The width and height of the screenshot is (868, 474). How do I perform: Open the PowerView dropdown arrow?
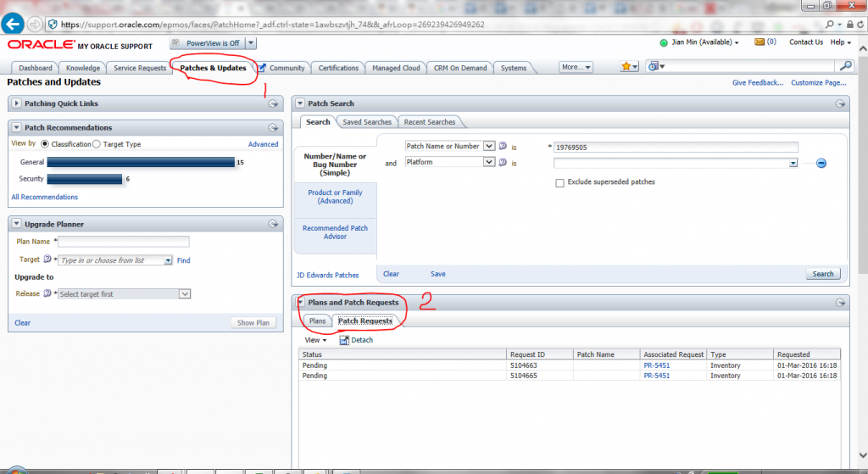pyautogui.click(x=251, y=43)
